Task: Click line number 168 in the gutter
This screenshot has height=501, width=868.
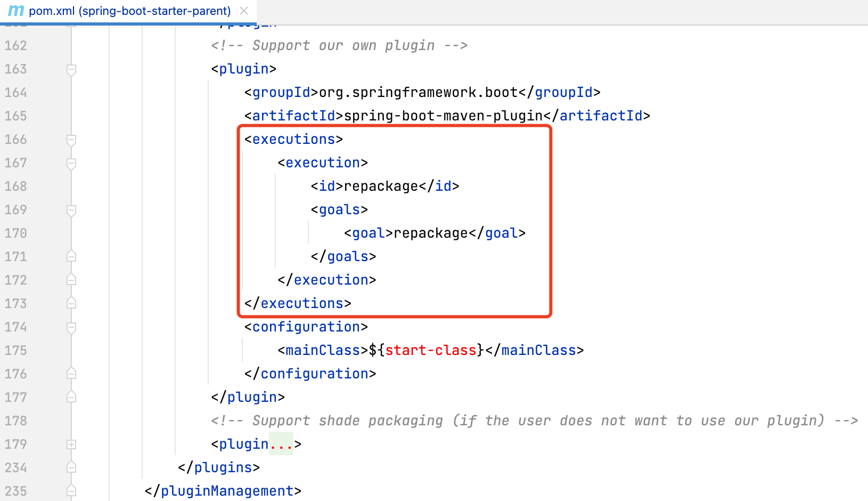Action: pyautogui.click(x=16, y=187)
